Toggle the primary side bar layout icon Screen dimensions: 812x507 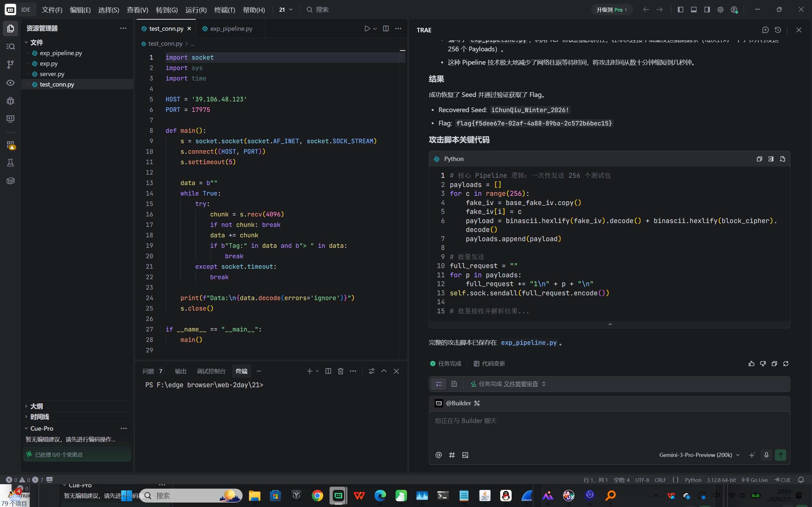coord(680,10)
